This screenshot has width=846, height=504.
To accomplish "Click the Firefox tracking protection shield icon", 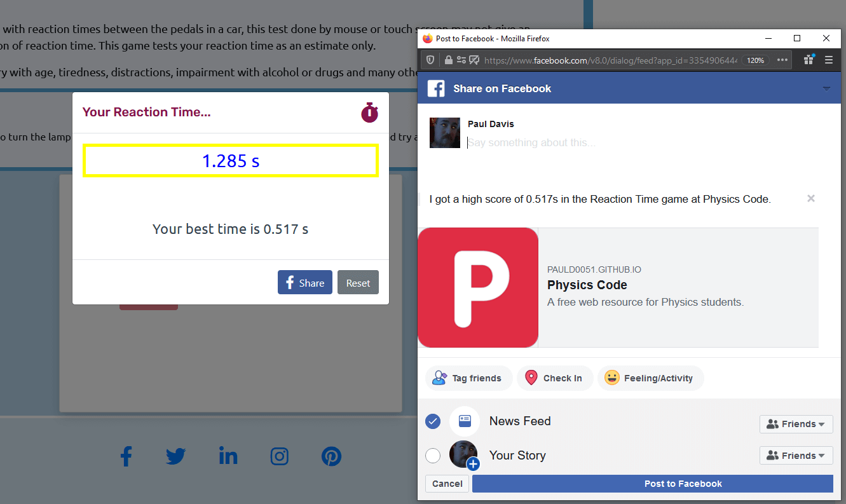I will click(430, 60).
